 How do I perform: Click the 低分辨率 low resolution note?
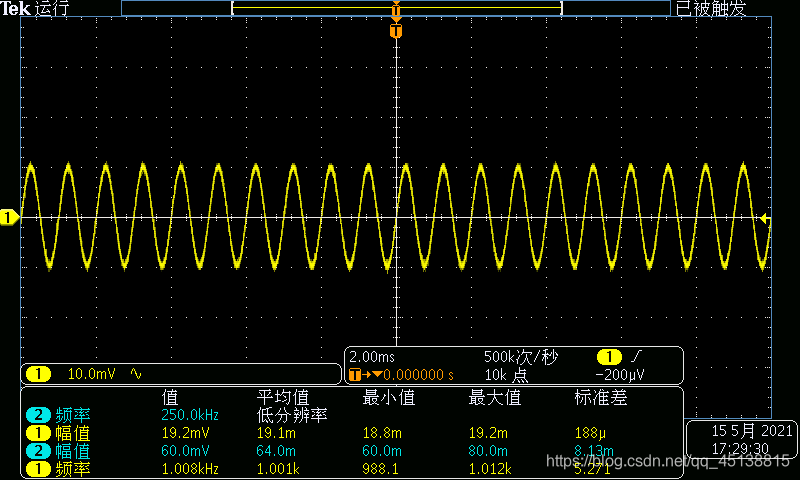(292, 415)
